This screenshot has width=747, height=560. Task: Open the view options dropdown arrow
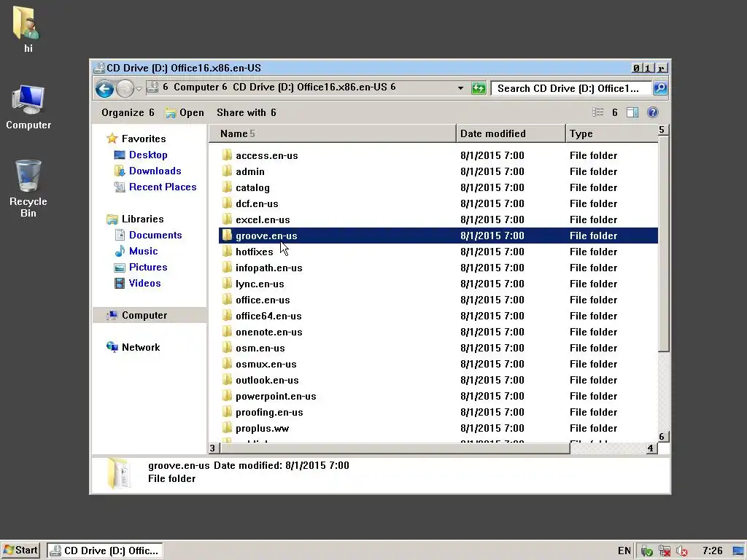point(614,112)
